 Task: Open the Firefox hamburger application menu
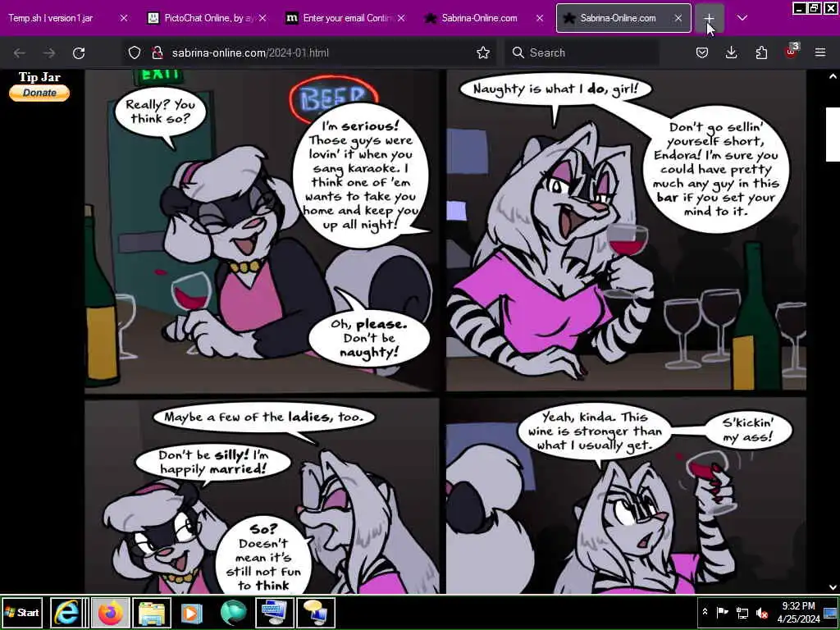point(820,52)
